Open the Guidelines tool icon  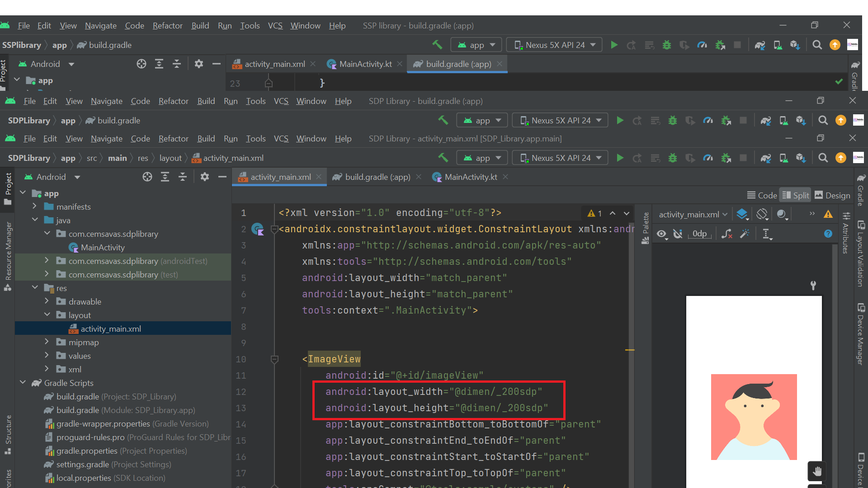point(767,234)
